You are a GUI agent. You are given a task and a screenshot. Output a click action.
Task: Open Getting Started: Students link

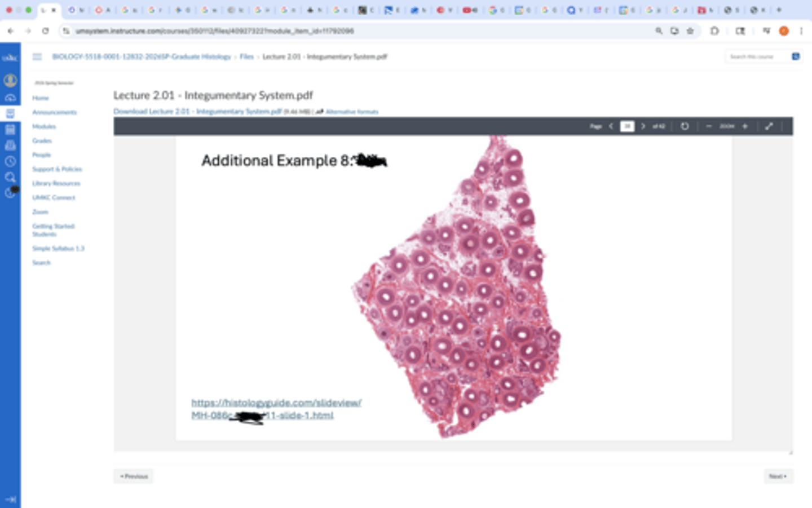pos(54,230)
